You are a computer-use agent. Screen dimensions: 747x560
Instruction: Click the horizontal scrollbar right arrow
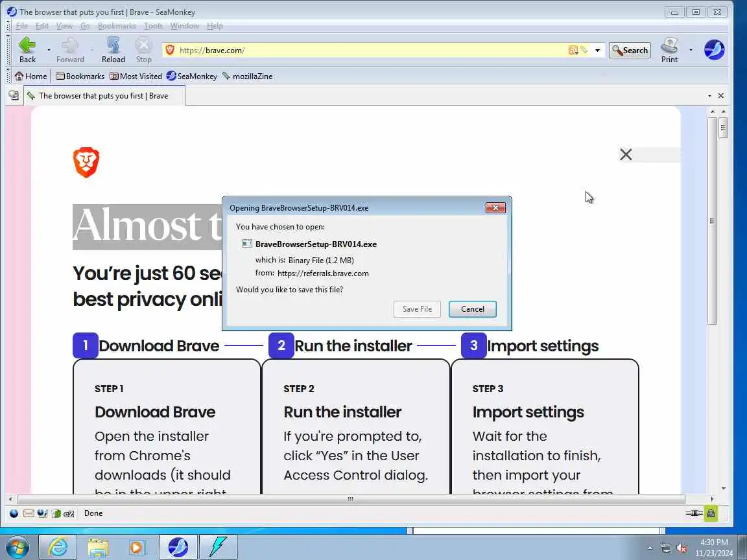[x=712, y=499]
